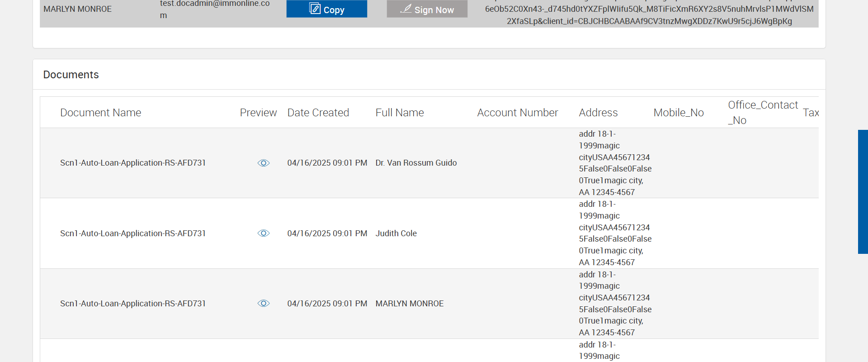Image resolution: width=868 pixels, height=362 pixels.
Task: Click the test.docadmin email address
Action: (x=215, y=9)
